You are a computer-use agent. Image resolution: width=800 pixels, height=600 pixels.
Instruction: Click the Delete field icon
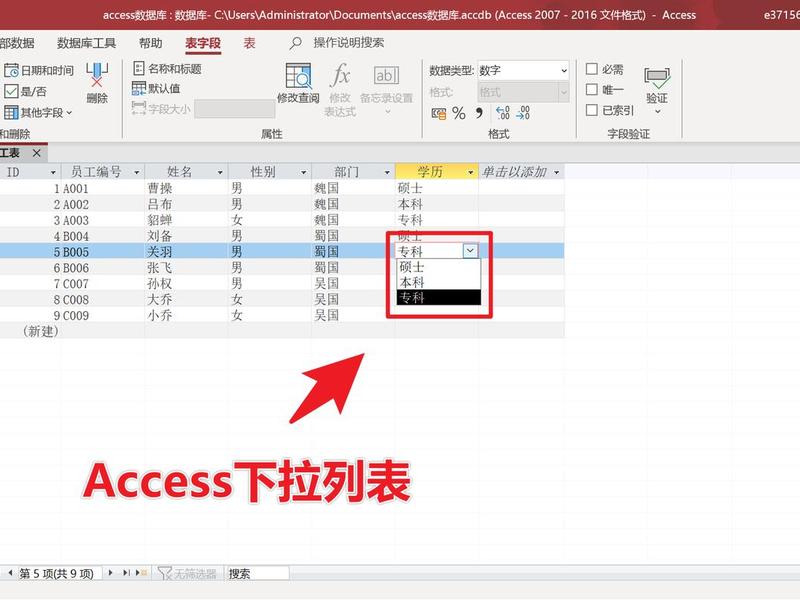coord(97,75)
